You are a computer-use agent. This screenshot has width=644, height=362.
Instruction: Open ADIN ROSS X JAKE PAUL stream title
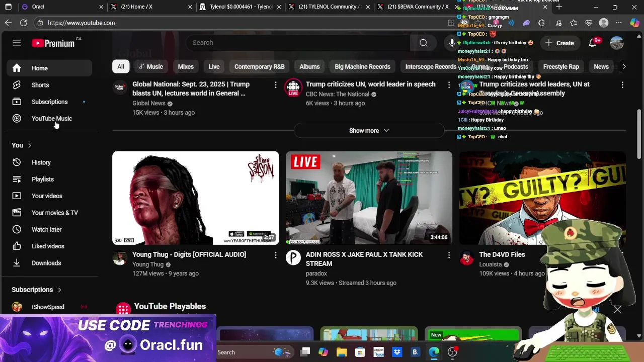pos(364,259)
